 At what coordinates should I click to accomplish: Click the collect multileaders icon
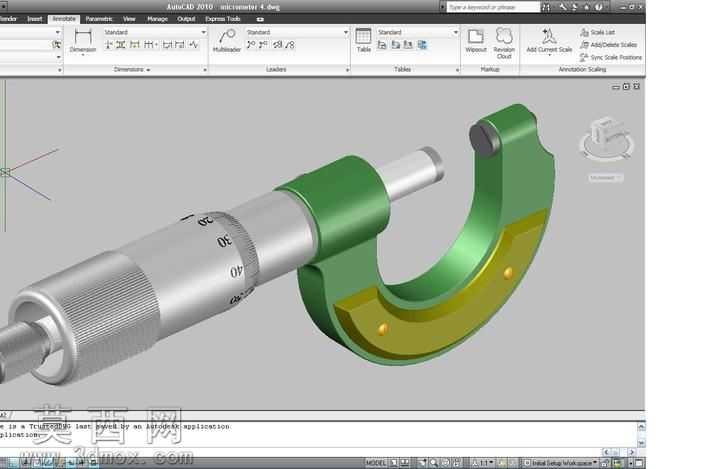[x=290, y=44]
